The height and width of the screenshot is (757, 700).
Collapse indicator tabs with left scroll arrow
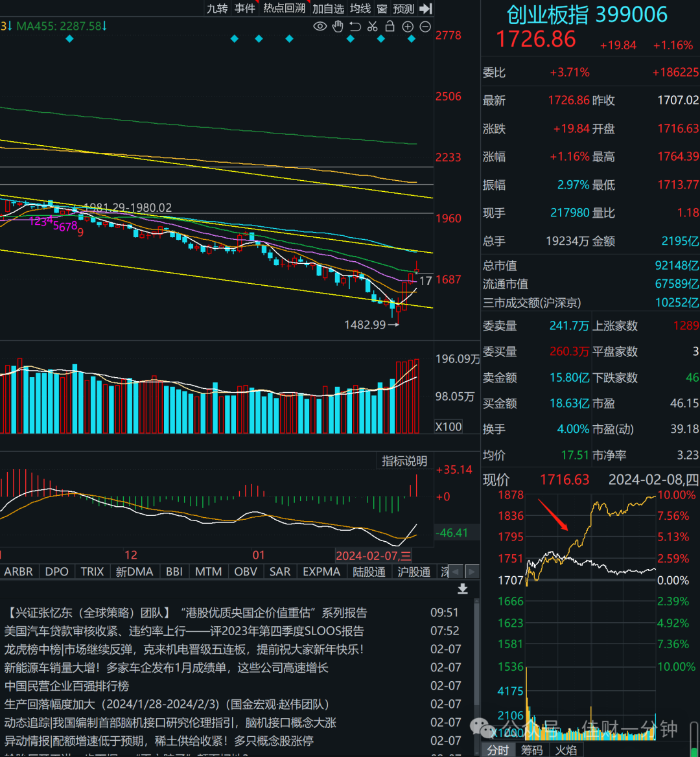[456, 572]
